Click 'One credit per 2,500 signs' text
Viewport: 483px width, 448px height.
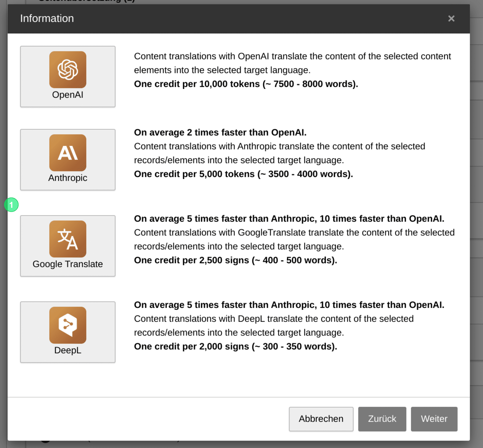tap(235, 260)
